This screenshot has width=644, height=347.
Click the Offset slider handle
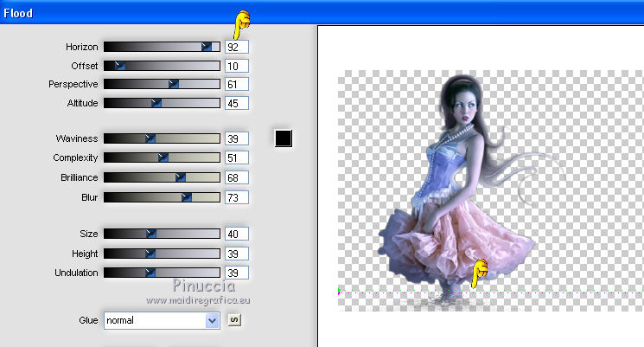pos(119,66)
